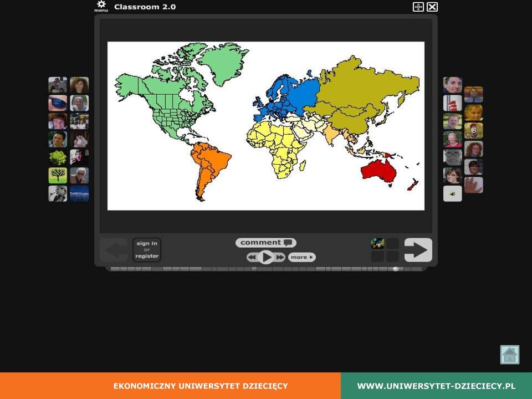
Task: Click the home icon at bottom right
Action: 510,355
